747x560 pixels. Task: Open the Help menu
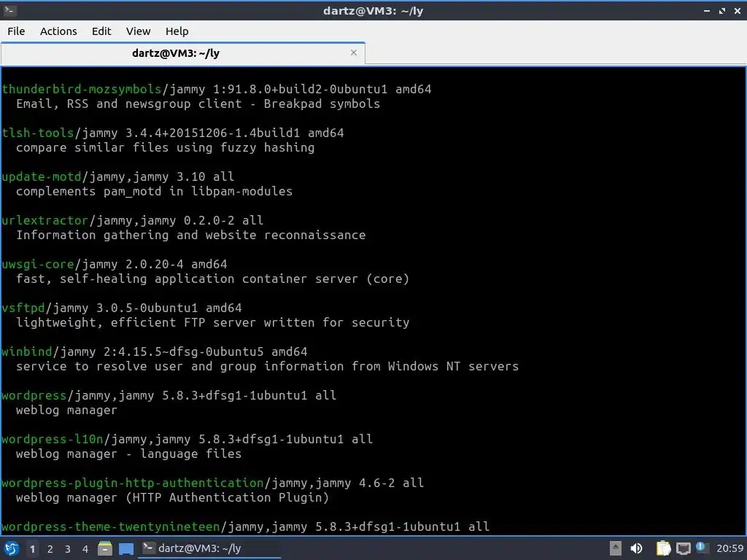tap(177, 31)
